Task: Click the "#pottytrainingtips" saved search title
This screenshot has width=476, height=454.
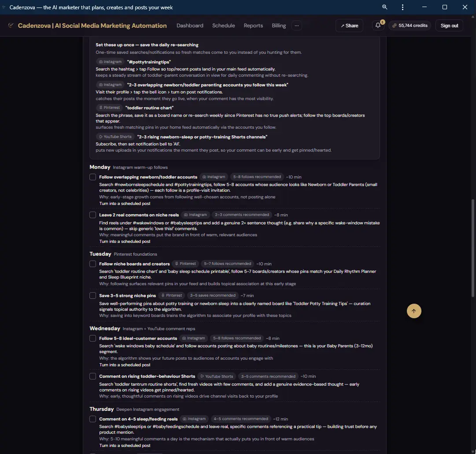Action: (x=149, y=62)
